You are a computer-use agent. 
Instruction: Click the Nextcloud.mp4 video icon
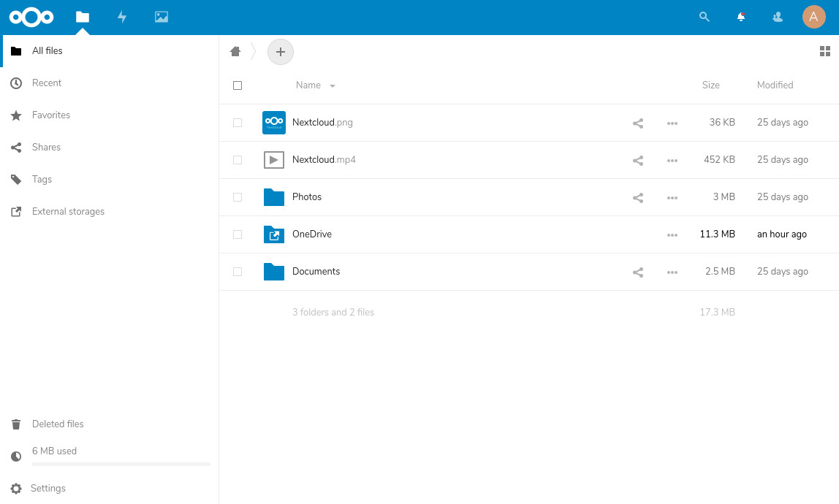click(274, 160)
